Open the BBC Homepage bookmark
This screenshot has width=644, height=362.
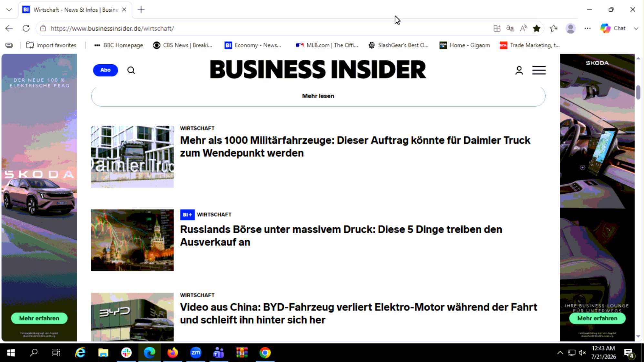click(x=118, y=45)
